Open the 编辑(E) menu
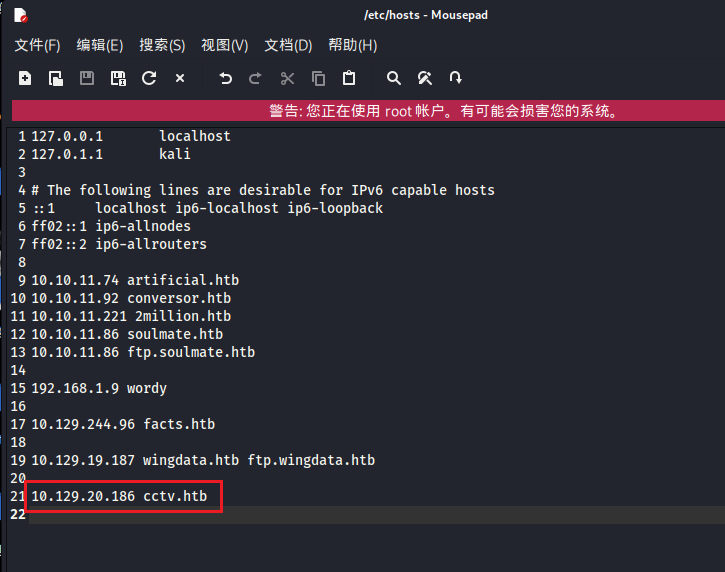The height and width of the screenshot is (572, 725). (x=100, y=45)
